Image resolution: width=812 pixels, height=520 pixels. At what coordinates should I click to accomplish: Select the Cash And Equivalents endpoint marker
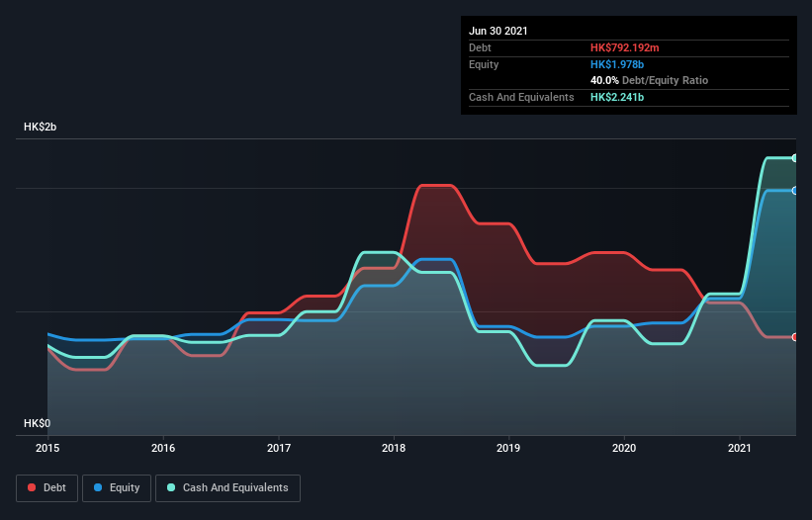(795, 158)
